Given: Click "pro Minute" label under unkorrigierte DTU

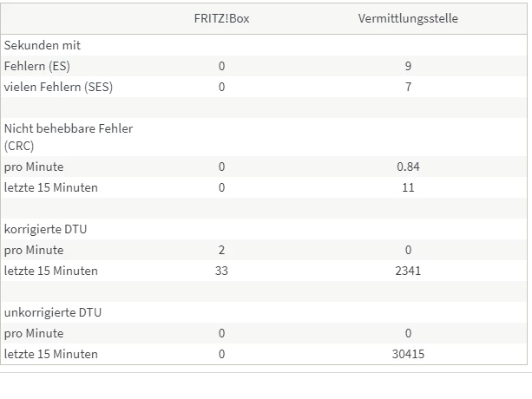Looking at the screenshot, I should tap(34, 333).
